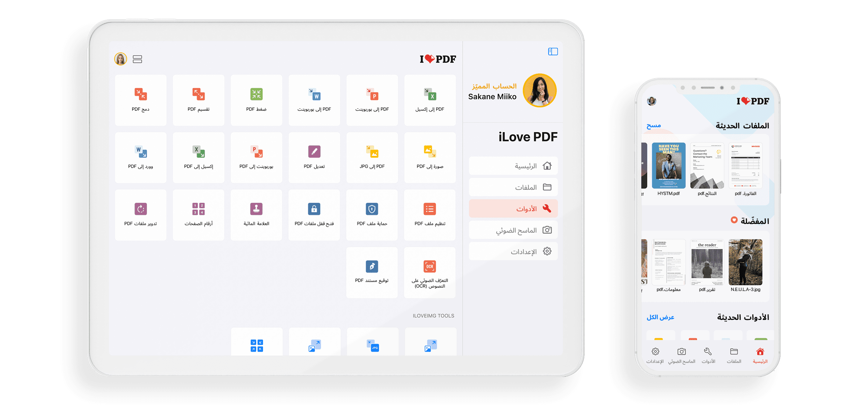Viewport: 868px width, 414px height.
Task: Open the iLoveIMG convert to JPG tool
Action: point(373,342)
